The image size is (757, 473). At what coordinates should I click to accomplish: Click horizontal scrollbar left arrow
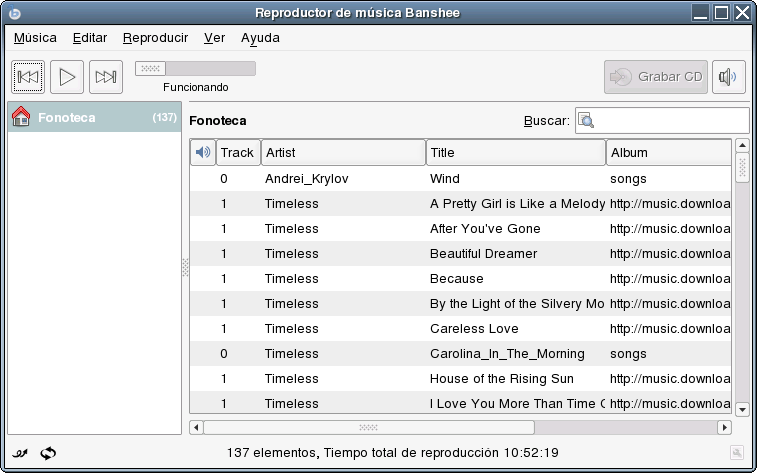[196, 427]
